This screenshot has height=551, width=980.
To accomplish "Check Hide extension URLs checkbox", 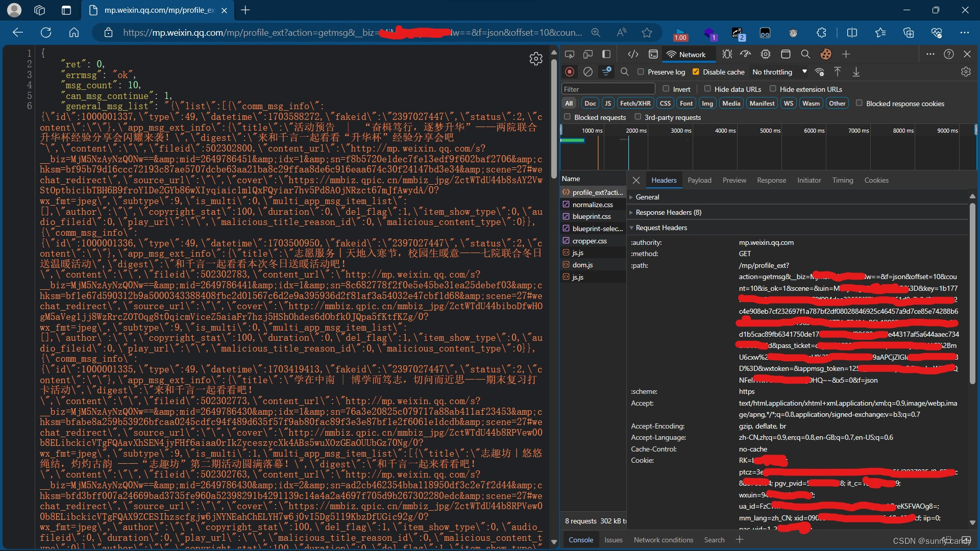I will [x=773, y=89].
